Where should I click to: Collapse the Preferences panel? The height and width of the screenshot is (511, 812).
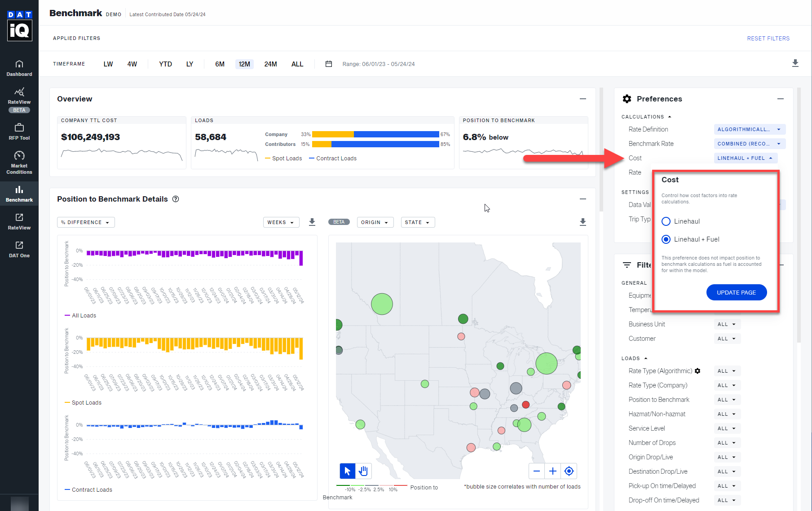(781, 99)
